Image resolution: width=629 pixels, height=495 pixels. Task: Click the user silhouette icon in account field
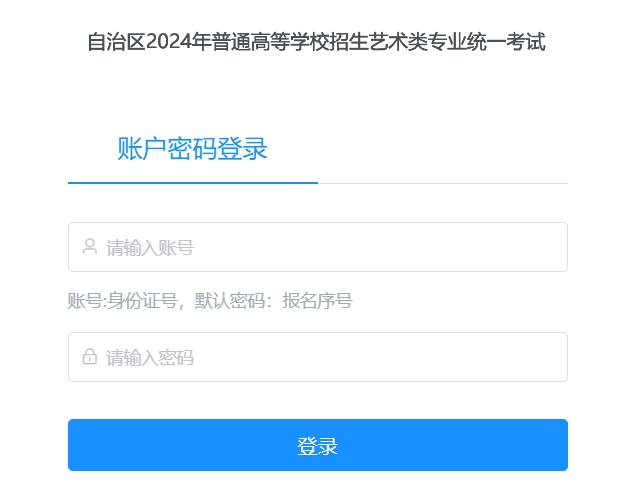pyautogui.click(x=89, y=247)
